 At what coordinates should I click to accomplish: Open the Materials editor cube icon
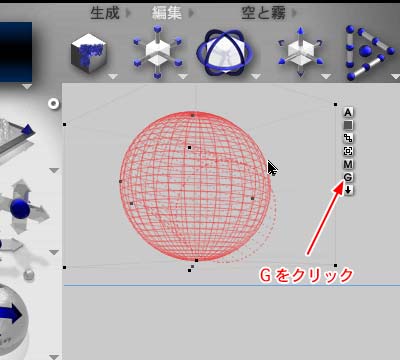click(88, 53)
